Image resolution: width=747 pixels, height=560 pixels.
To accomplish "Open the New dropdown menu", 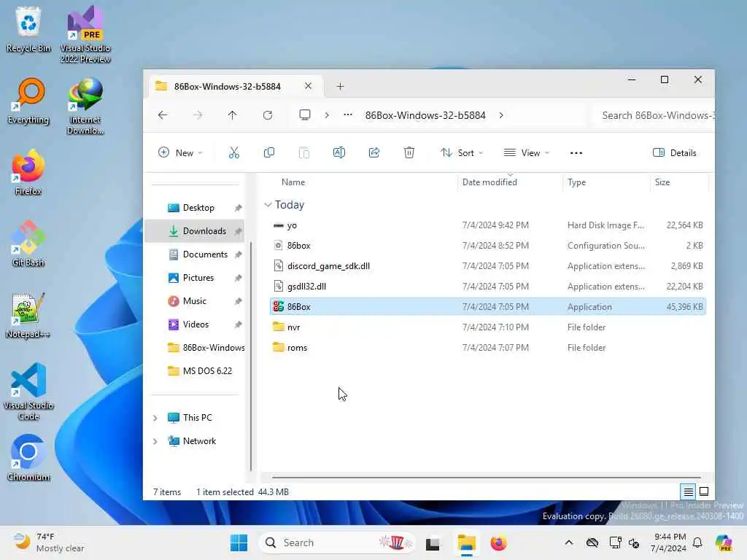I will point(181,153).
